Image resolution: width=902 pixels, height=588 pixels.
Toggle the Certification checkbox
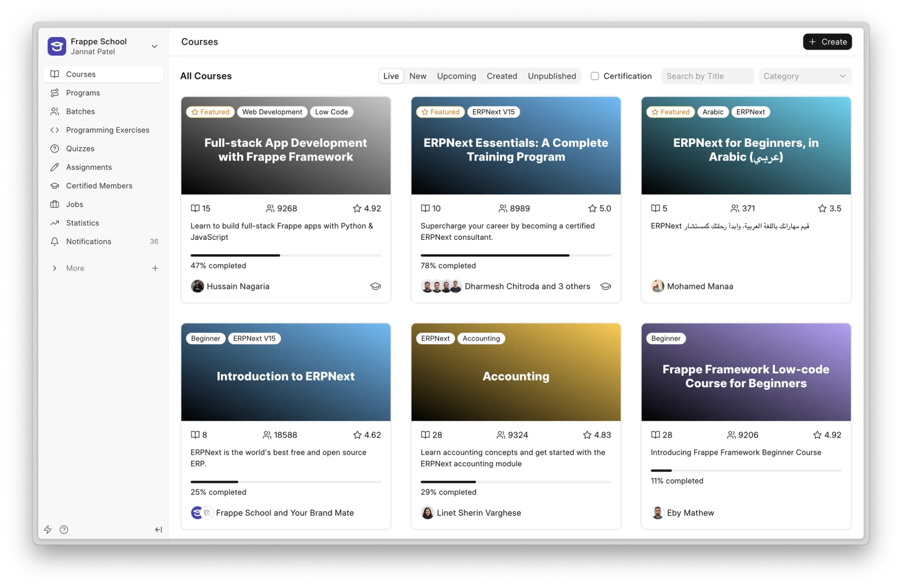coord(595,76)
